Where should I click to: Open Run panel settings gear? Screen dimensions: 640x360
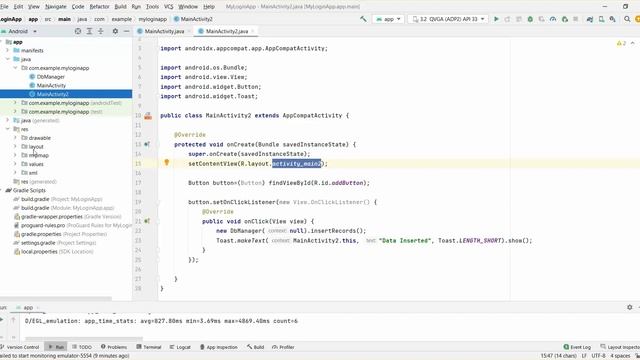[630, 307]
